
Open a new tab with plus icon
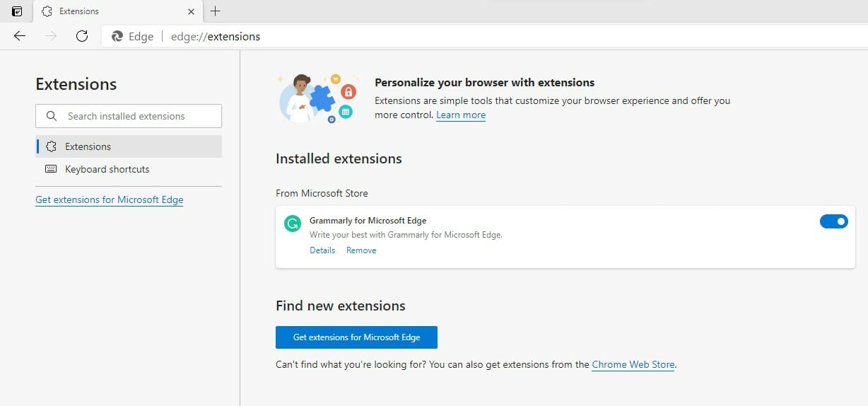pos(216,11)
